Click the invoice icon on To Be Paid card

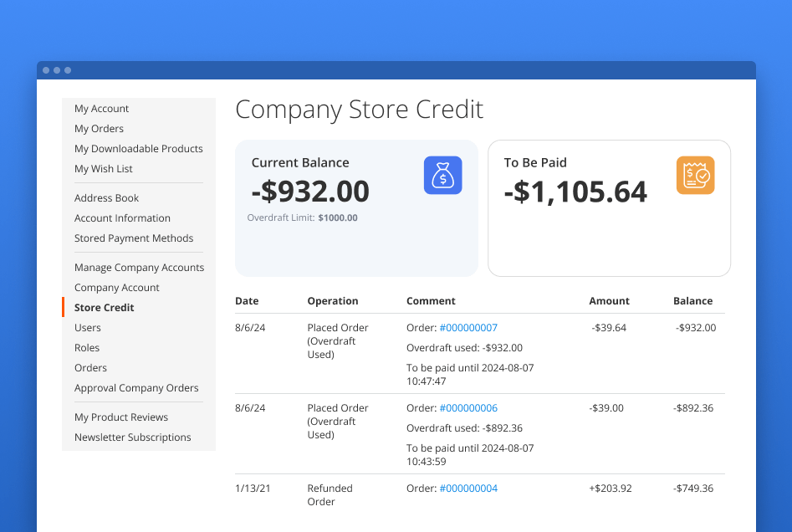695,176
